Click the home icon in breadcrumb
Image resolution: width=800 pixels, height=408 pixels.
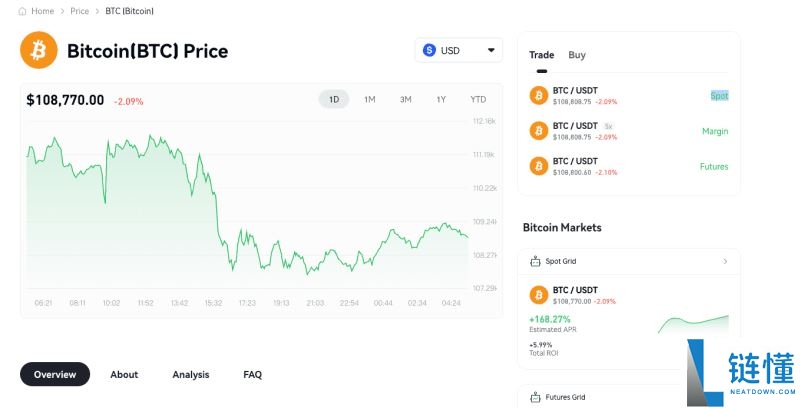point(24,11)
